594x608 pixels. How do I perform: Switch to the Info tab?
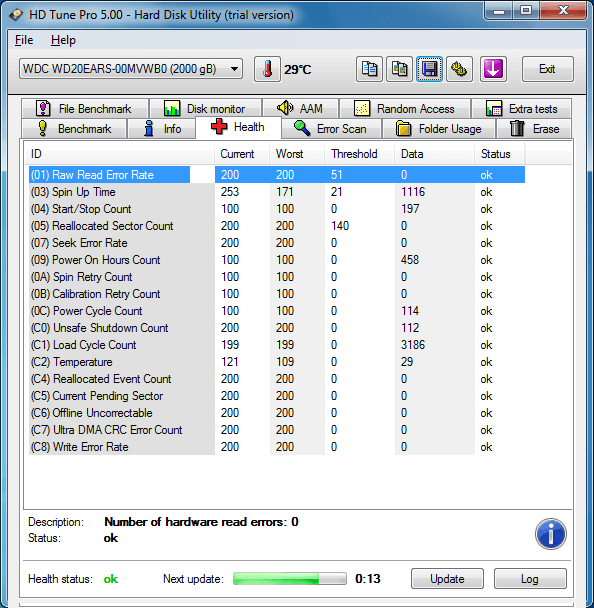tap(161, 128)
